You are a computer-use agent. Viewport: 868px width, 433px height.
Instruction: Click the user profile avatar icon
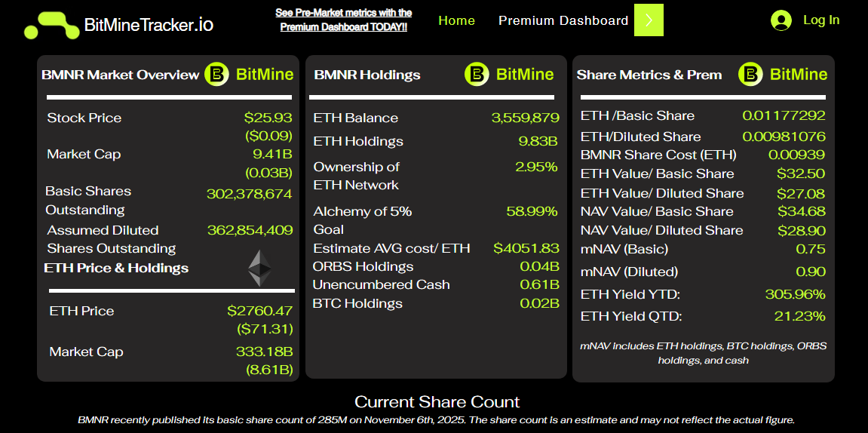[x=781, y=20]
